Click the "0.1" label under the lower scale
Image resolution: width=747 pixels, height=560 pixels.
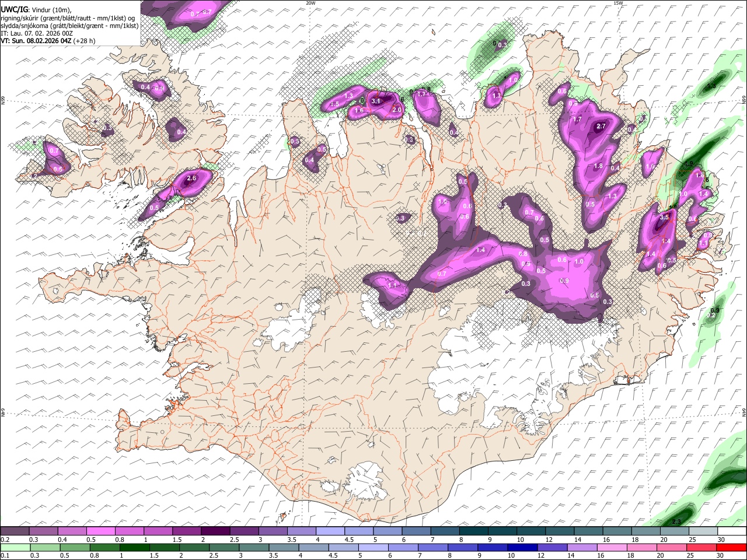5,555
